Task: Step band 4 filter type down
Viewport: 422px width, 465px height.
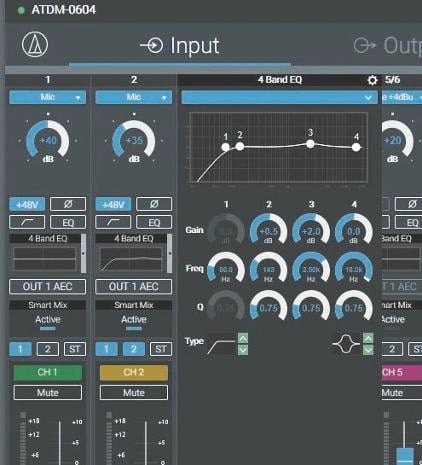Action: pos(368,350)
